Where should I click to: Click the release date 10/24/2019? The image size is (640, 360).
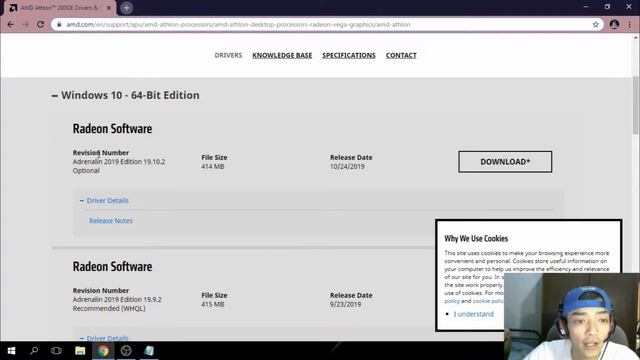[347, 167]
